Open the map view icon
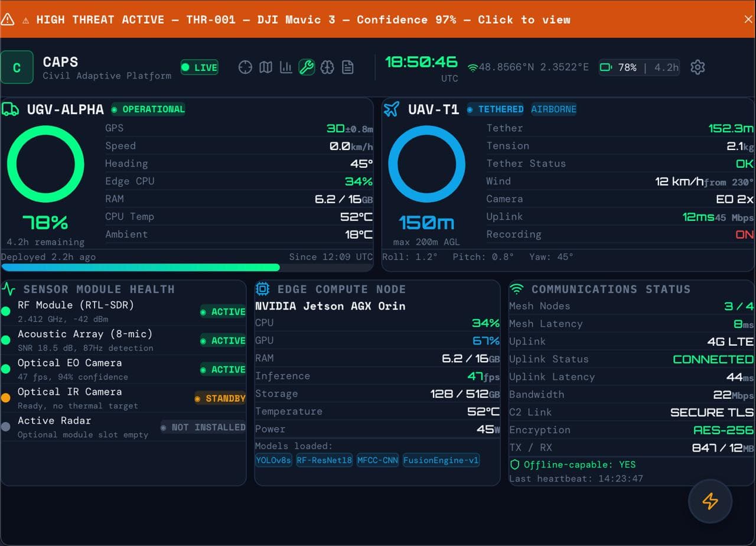The width and height of the screenshot is (756, 546). (x=266, y=67)
